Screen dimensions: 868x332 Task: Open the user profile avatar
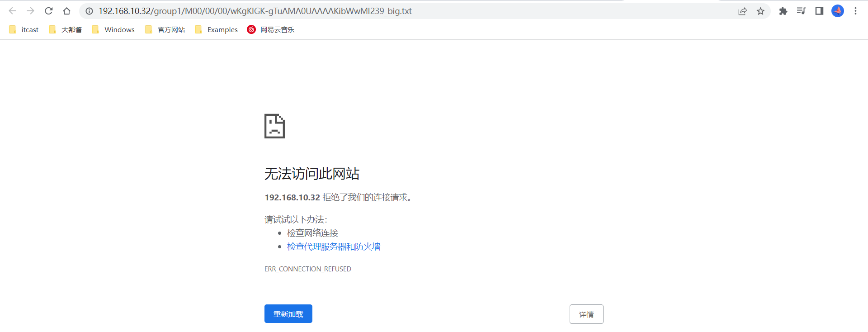838,11
